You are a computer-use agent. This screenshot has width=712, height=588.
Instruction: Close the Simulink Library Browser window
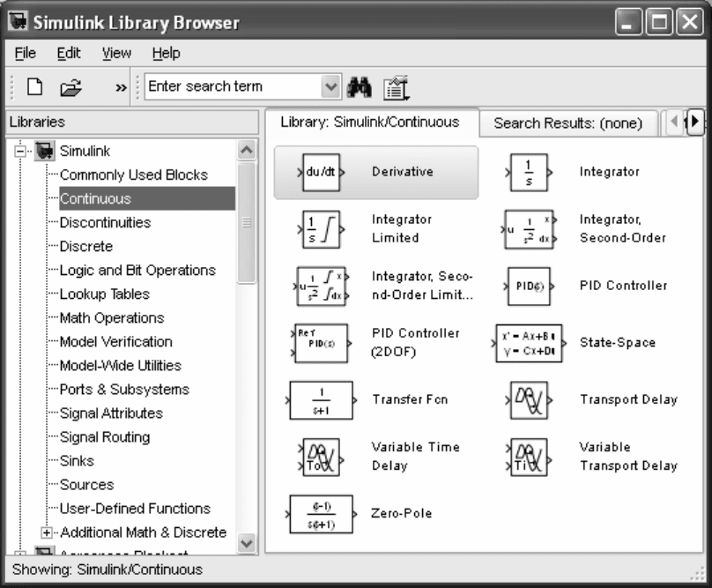coord(690,21)
